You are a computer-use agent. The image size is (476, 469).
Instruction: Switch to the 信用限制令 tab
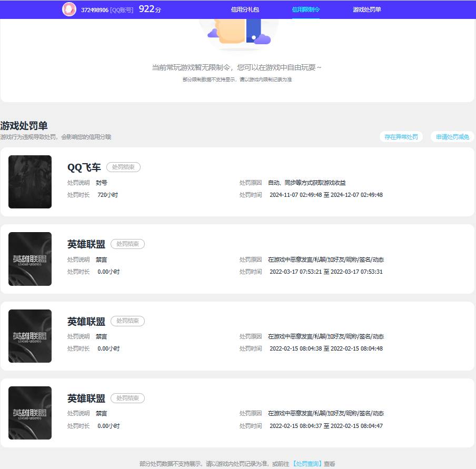(x=306, y=9)
